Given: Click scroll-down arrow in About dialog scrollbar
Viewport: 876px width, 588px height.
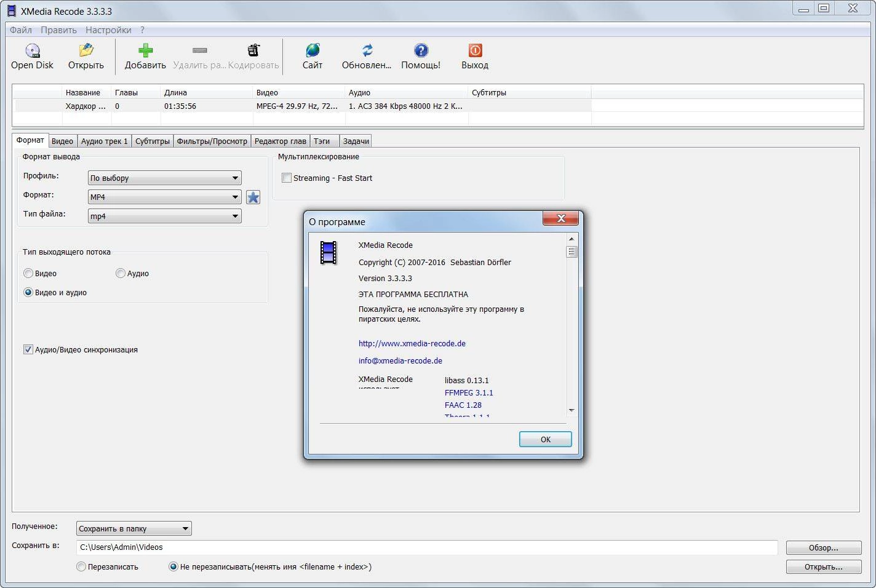Looking at the screenshot, I should click(x=571, y=410).
